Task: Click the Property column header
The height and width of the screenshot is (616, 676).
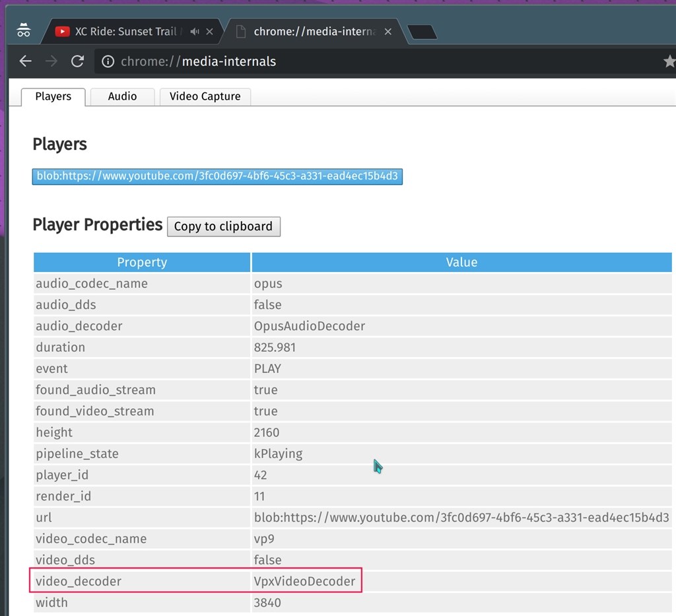Action: 142,262
